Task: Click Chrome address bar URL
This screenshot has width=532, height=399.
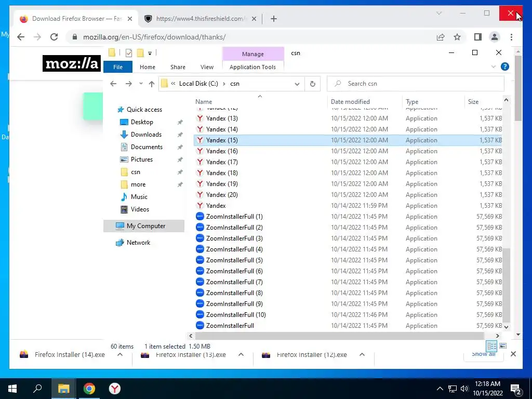Action: click(154, 37)
